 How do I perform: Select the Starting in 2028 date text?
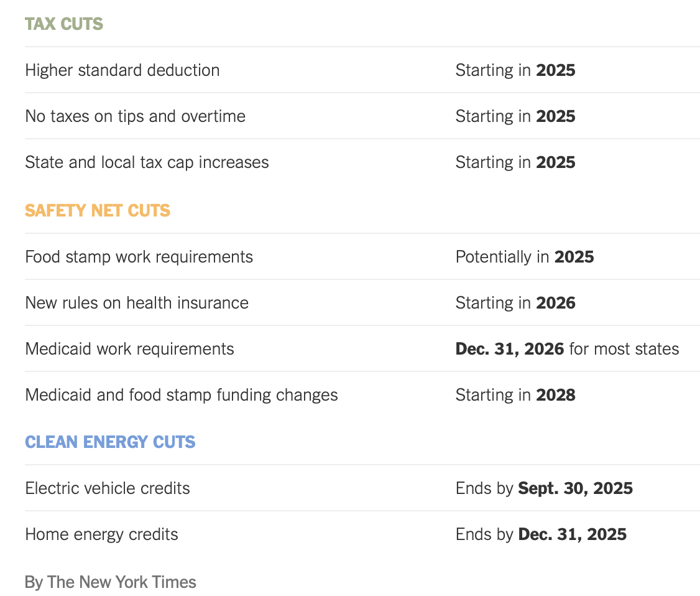coord(515,395)
